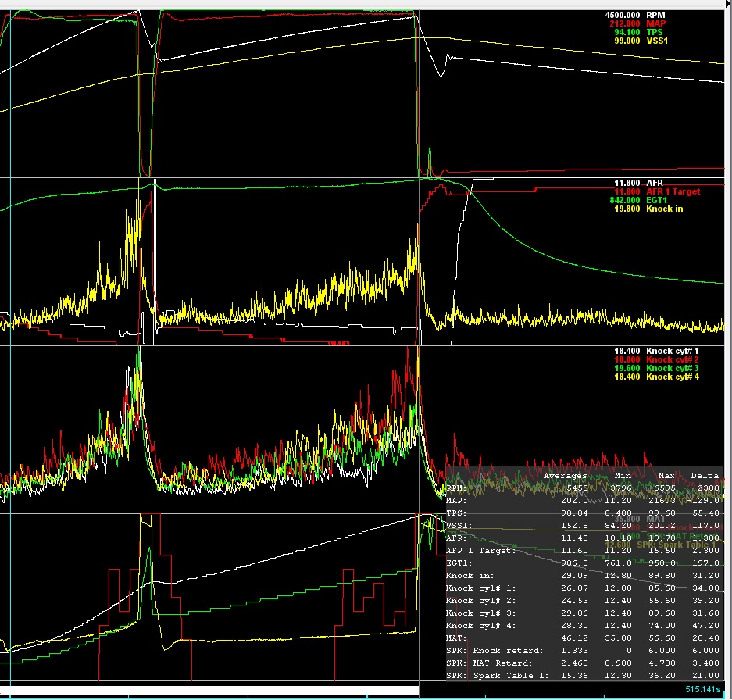
Task: Select the Knock cyl# 4 statistics row label
Action: point(481,625)
